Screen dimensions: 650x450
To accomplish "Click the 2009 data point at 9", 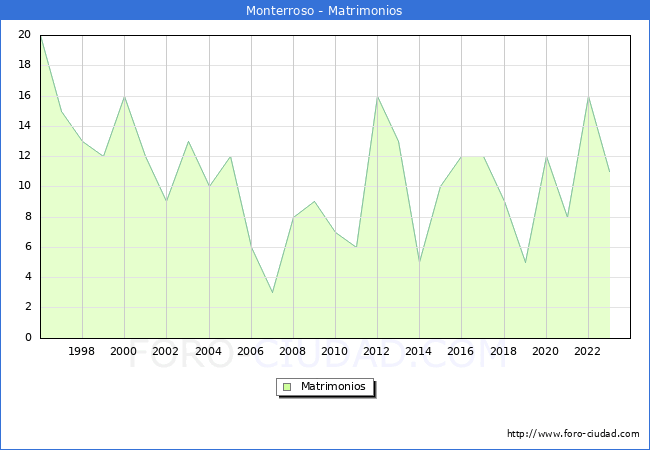I will [x=315, y=201].
